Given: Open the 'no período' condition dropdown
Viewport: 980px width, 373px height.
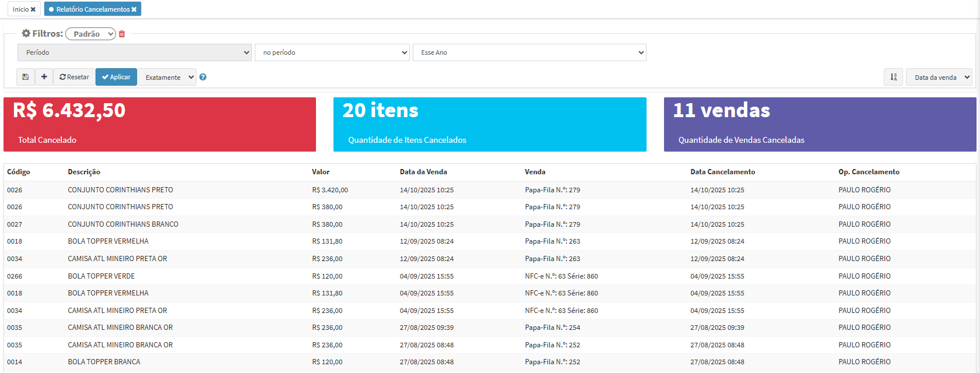Looking at the screenshot, I should (x=332, y=52).
